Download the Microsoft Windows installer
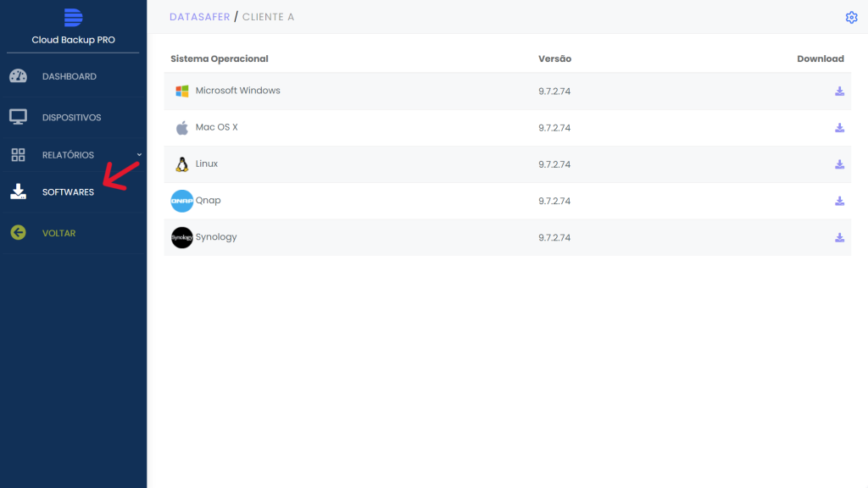868x488 pixels. pyautogui.click(x=839, y=91)
